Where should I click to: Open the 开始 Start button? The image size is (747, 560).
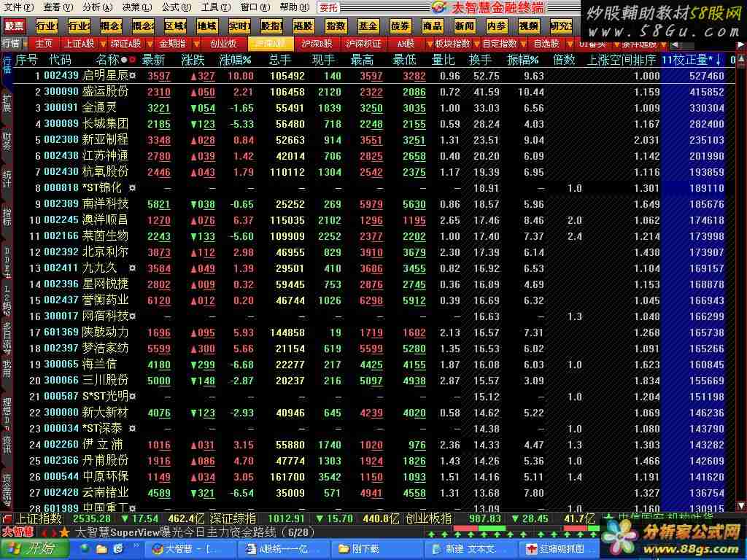click(34, 549)
